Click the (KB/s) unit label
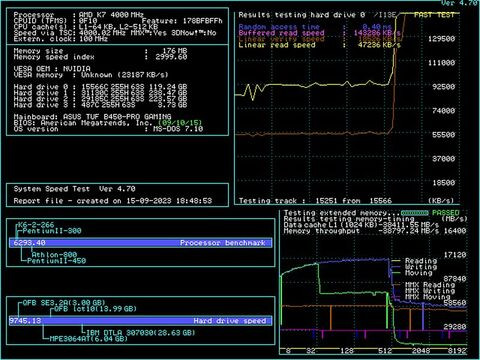Viewport: 480px width, 360px height. [x=441, y=201]
